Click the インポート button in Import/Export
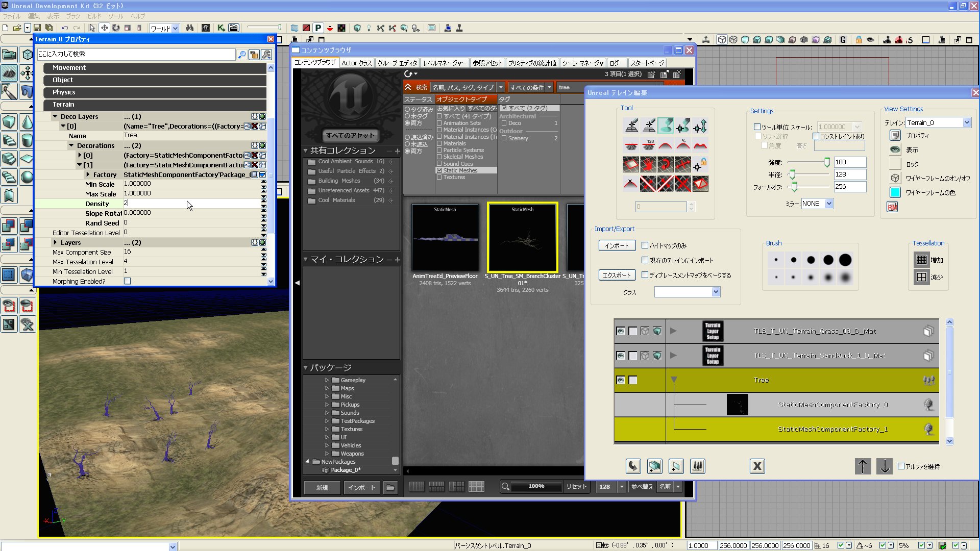Viewport: 980px width, 551px height. point(617,245)
